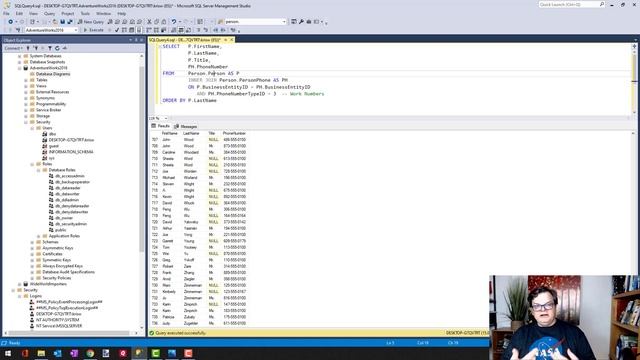
Task: Click the Refresh icon in Object Explorer
Action: pyautogui.click(x=57, y=48)
